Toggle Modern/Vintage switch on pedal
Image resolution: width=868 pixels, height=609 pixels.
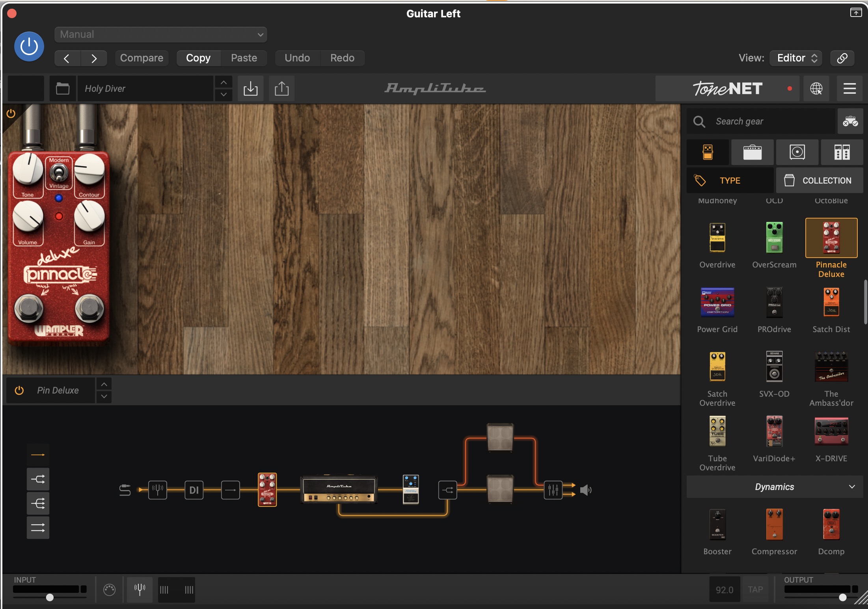click(59, 173)
